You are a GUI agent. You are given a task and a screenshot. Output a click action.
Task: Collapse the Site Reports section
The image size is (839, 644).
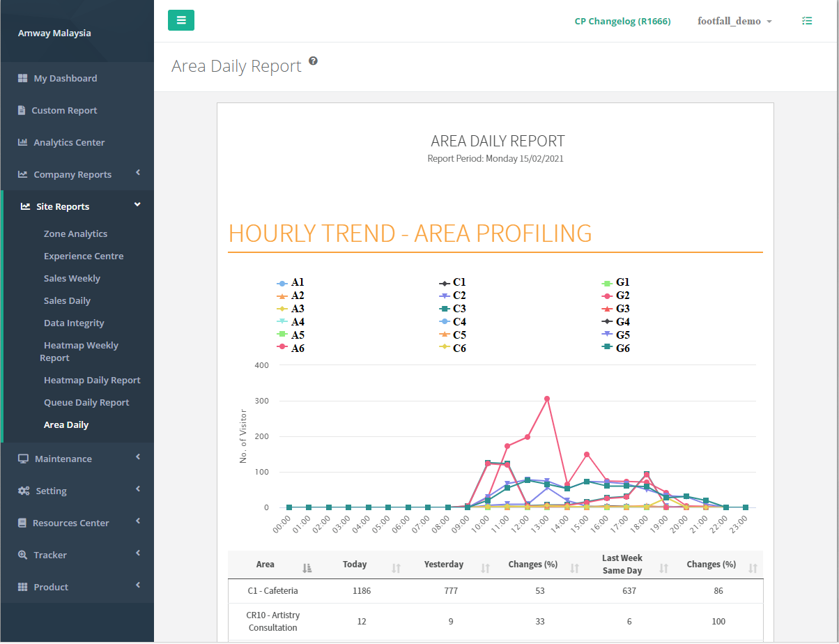coord(63,206)
